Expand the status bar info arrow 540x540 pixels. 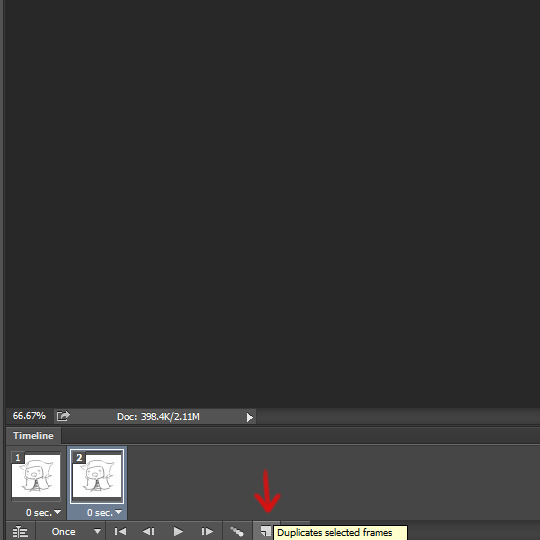(249, 417)
